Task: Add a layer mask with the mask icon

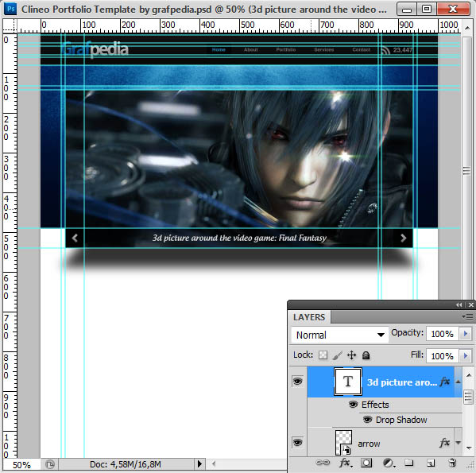Action: [366, 463]
